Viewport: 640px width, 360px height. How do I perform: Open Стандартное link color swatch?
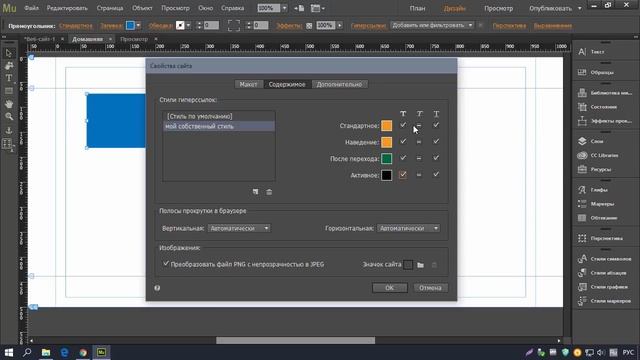tap(387, 125)
